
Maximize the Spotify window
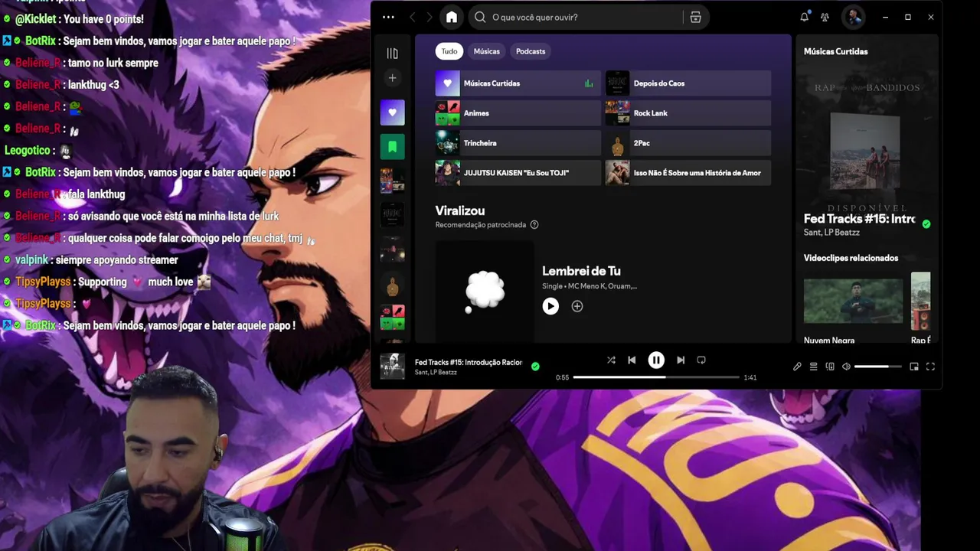(908, 17)
